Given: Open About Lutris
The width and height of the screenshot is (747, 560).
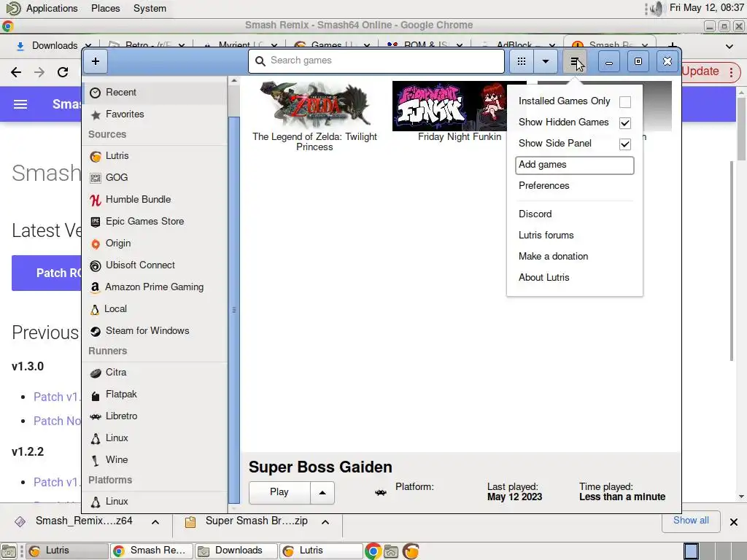Looking at the screenshot, I should (x=575, y=278).
